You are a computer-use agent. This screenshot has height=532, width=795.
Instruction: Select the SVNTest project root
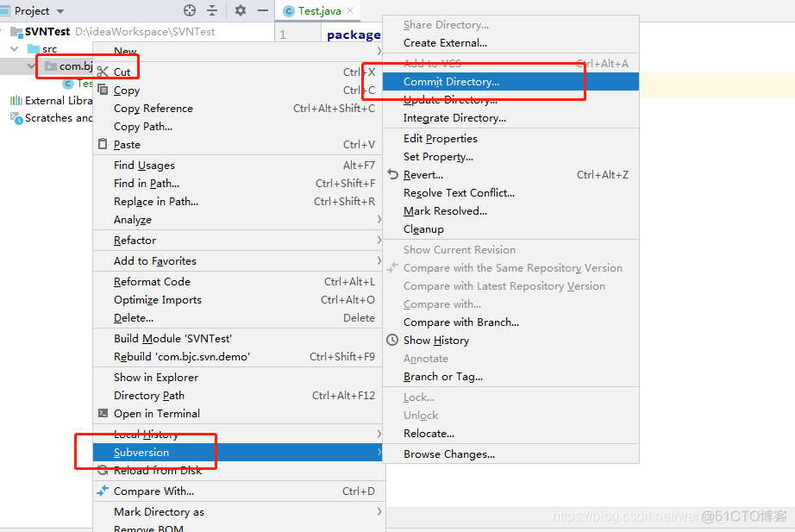pos(47,31)
